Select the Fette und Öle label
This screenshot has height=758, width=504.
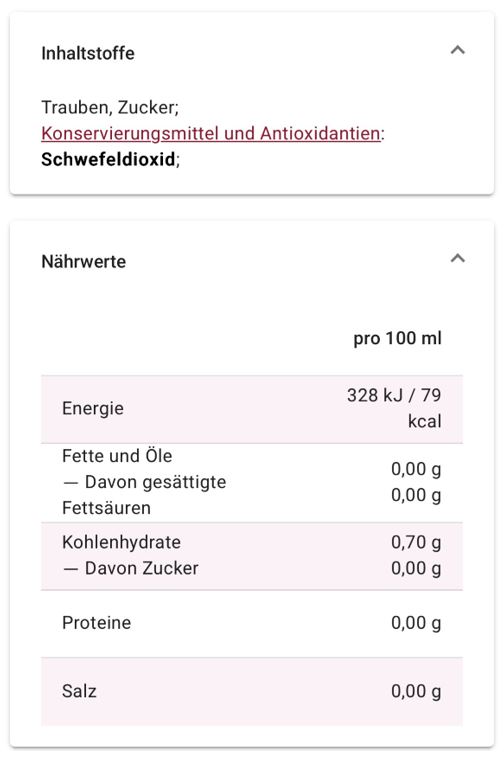click(117, 456)
